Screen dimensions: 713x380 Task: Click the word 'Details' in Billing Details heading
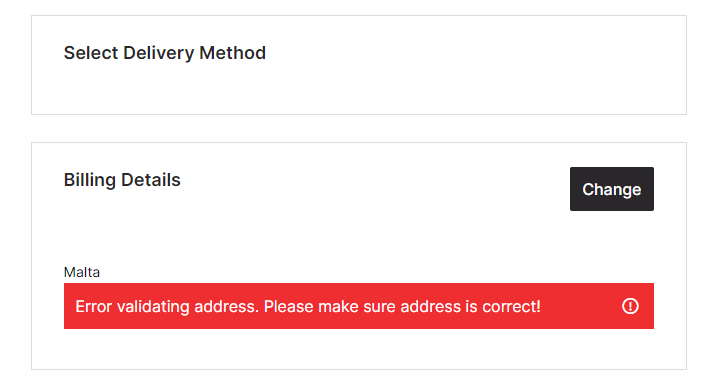click(151, 180)
